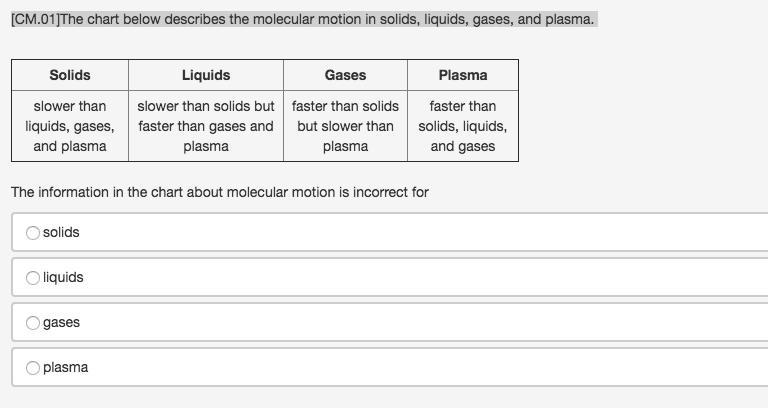Click "The information in the chart" prompt start

coord(96,192)
